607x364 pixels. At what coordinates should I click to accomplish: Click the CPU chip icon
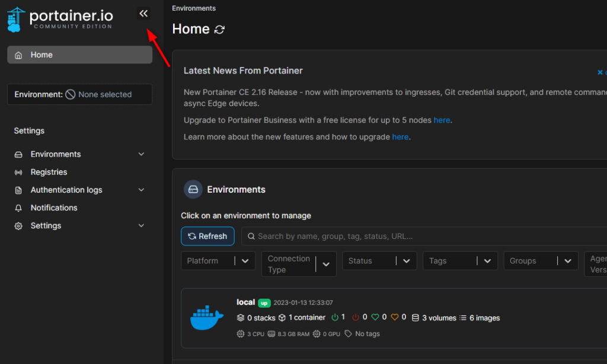click(241, 334)
